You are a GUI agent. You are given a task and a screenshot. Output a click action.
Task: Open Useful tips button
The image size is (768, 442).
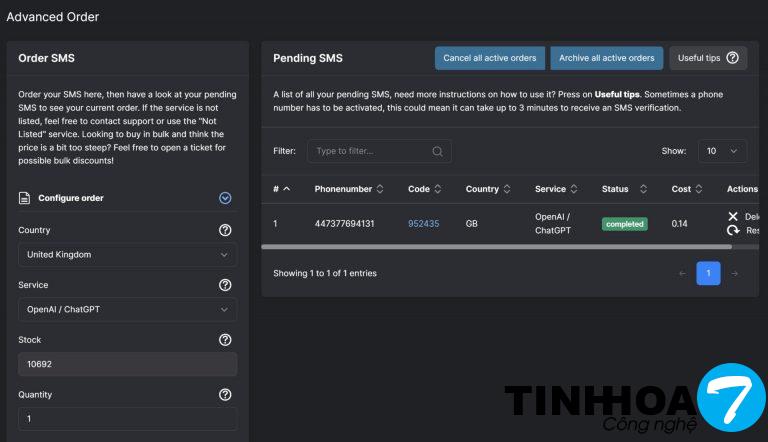point(708,58)
